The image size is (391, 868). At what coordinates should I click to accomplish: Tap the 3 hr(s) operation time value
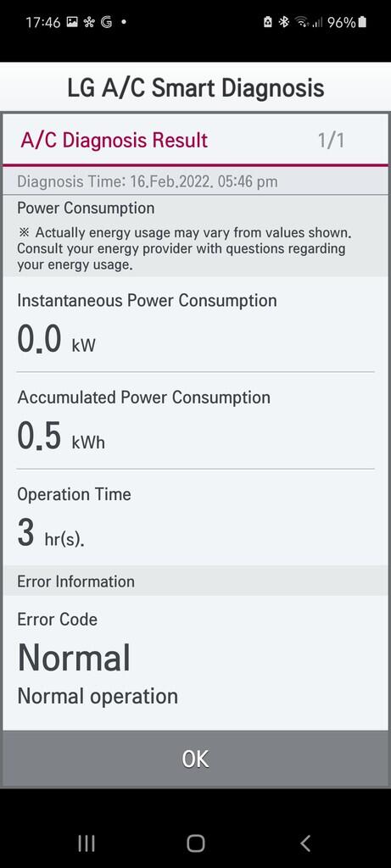click(x=51, y=534)
